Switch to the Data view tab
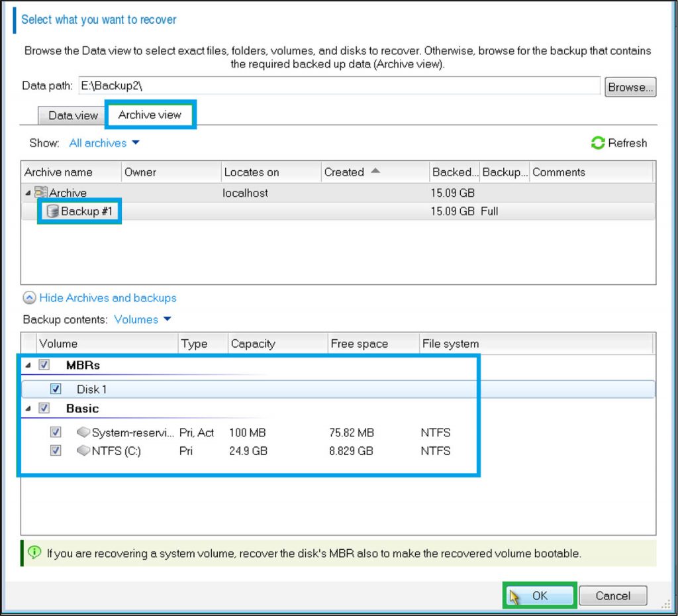Screen dimensions: 678x616 [73, 115]
